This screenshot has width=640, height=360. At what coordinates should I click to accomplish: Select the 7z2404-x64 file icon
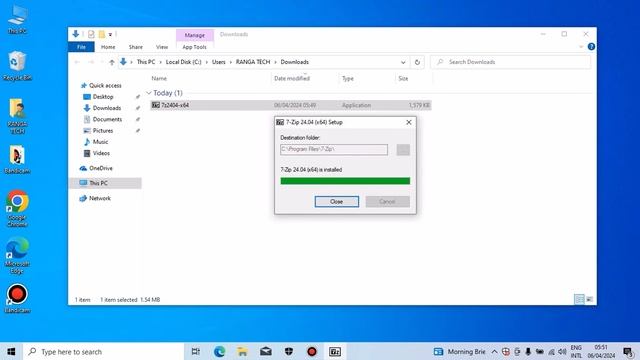click(x=156, y=105)
